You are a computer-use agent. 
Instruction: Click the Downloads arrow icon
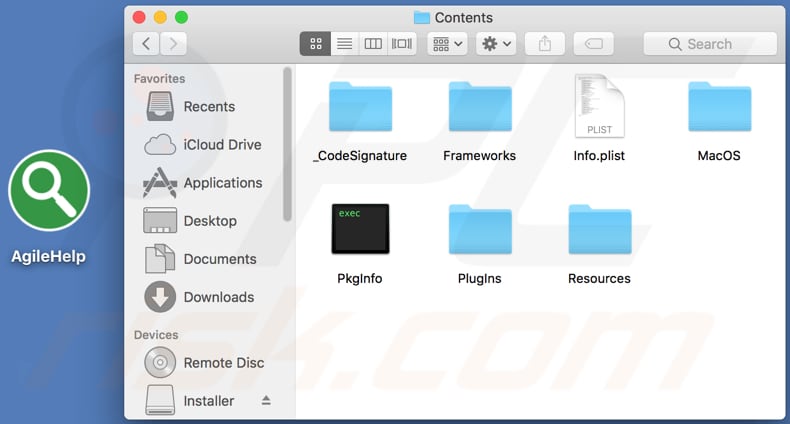click(160, 297)
